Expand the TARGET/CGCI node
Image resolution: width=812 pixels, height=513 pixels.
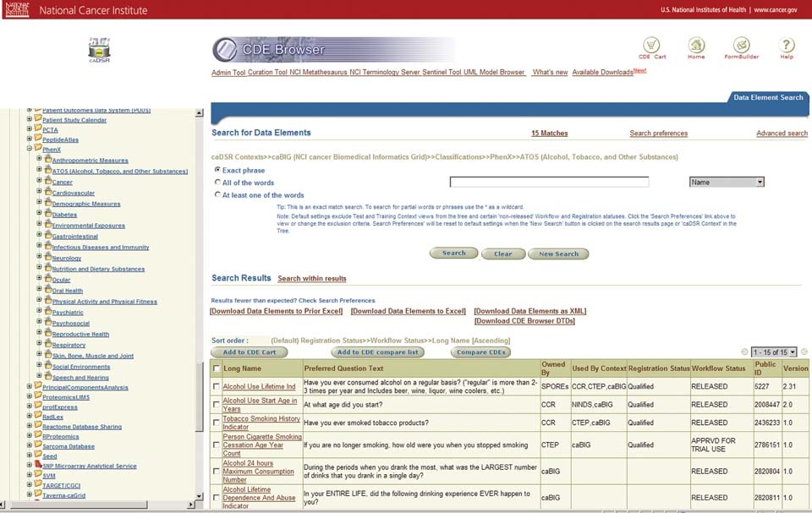[30, 484]
